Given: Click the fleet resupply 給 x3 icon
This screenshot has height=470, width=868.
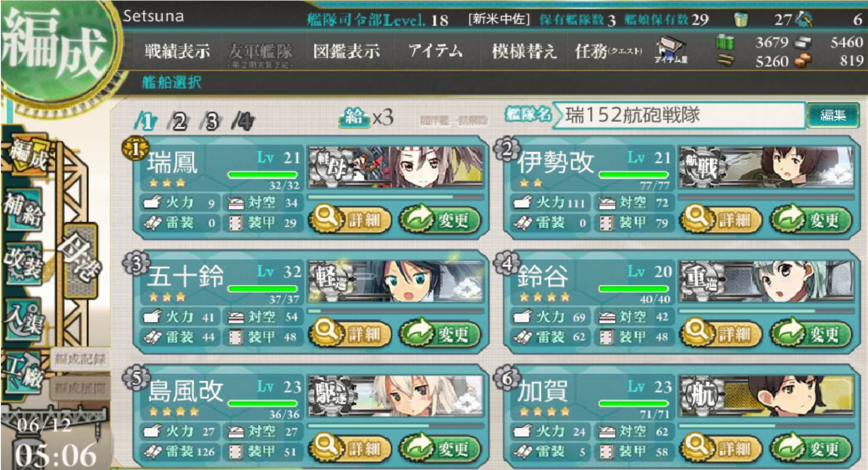Looking at the screenshot, I should tap(367, 118).
